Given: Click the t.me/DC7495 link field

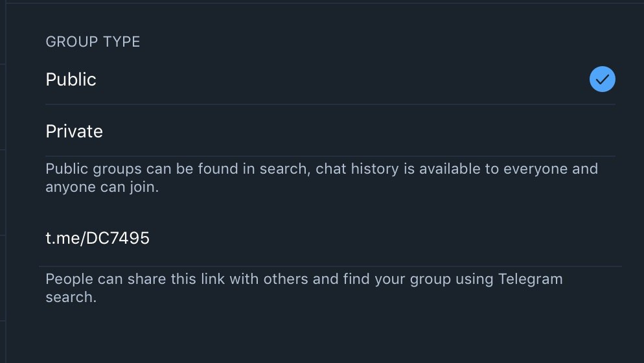Looking at the screenshot, I should click(x=330, y=238).
